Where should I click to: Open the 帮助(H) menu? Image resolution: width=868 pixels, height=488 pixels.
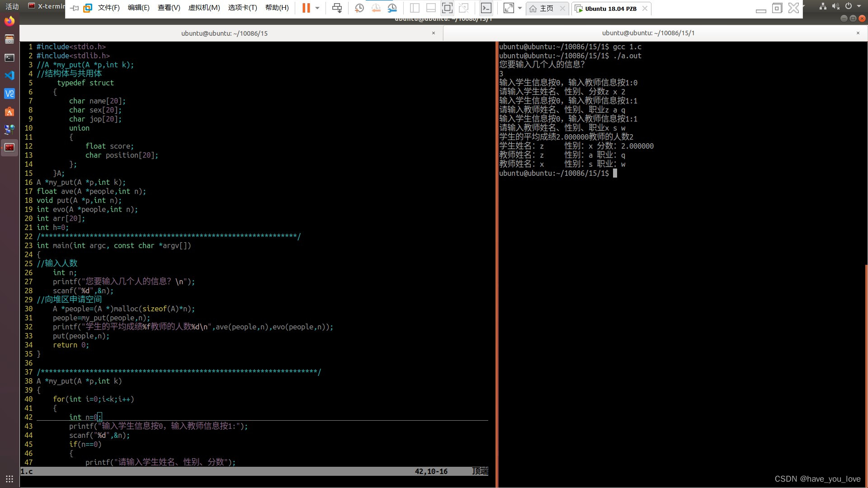point(277,8)
